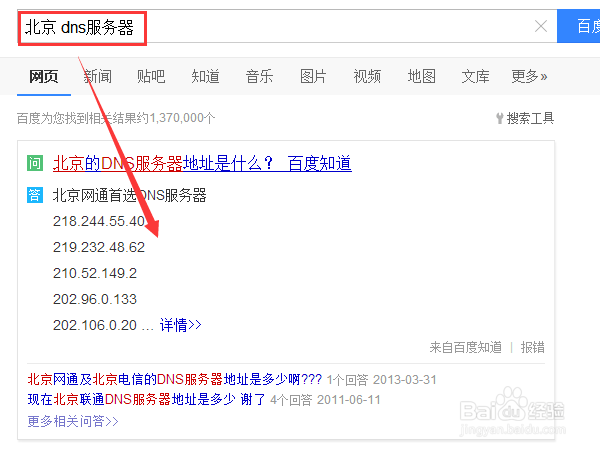Open 更多相关问答>> link

[73, 421]
